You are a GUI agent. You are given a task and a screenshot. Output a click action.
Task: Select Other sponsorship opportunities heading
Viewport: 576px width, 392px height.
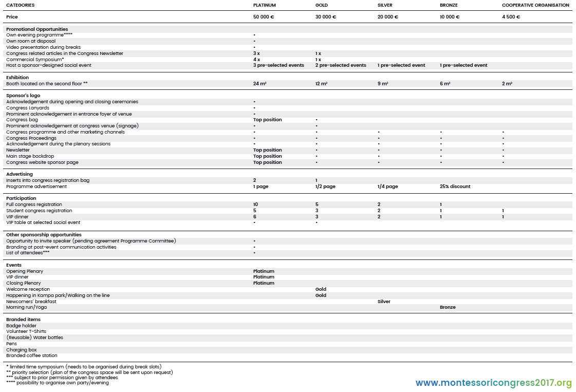pos(44,235)
